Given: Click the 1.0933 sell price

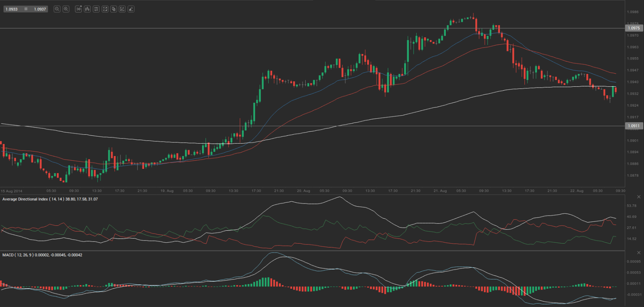Looking at the screenshot, I should pyautogui.click(x=12, y=9).
